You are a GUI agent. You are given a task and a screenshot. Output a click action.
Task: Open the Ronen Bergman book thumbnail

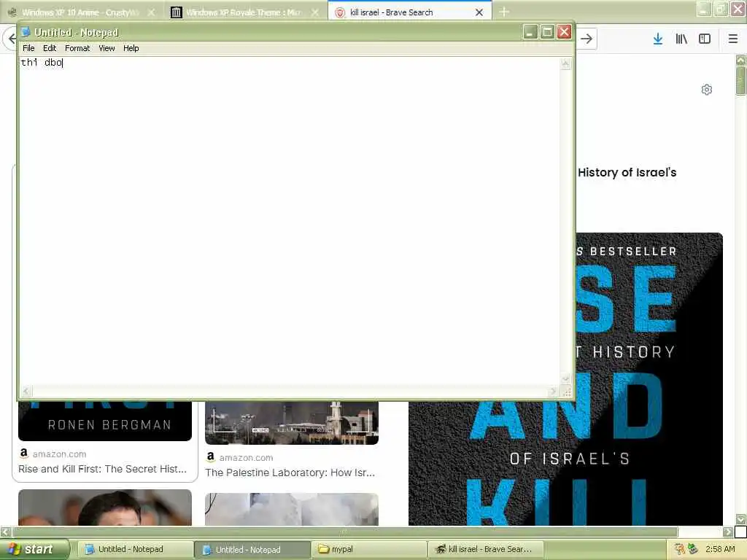(x=105, y=421)
